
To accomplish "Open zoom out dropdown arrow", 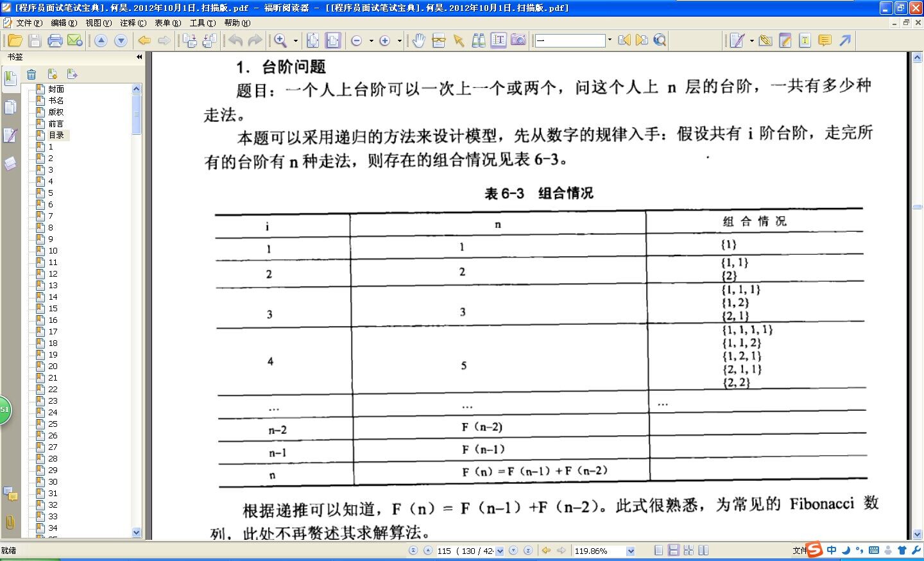I will 371,40.
